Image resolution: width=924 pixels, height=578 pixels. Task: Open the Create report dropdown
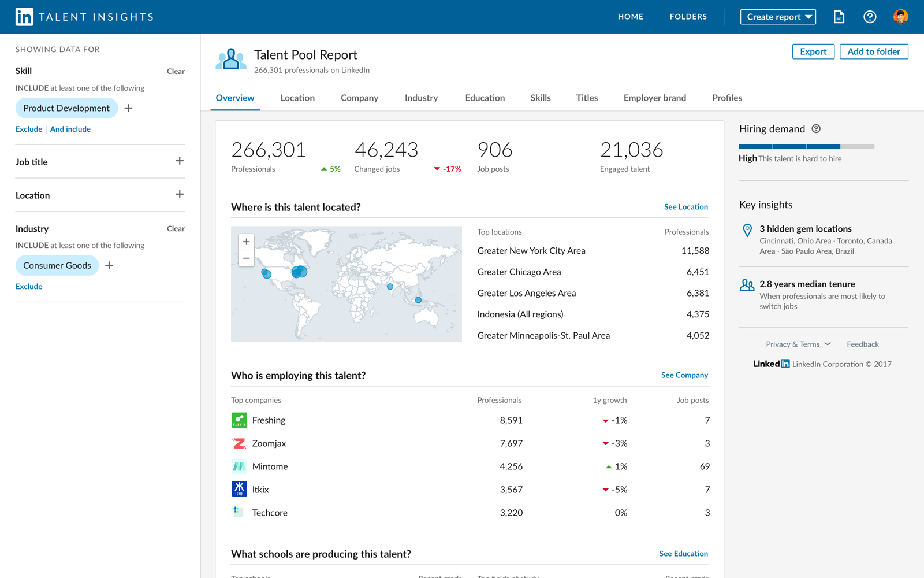(778, 17)
